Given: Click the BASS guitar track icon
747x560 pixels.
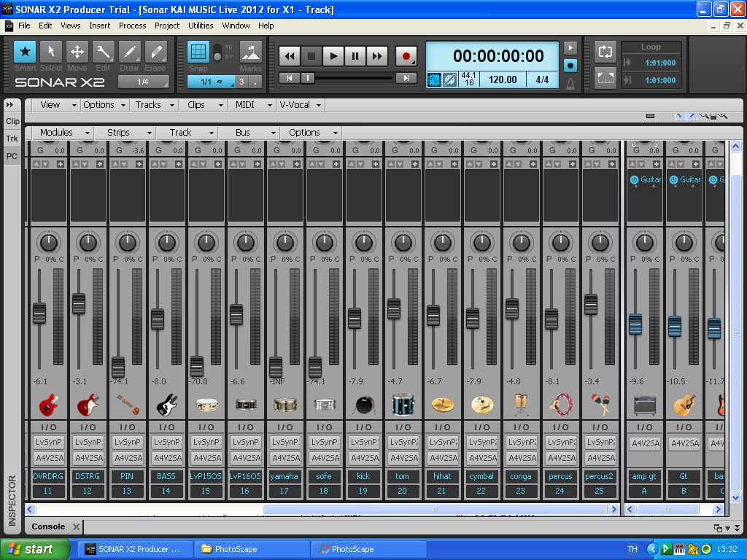Looking at the screenshot, I should pos(167,405).
